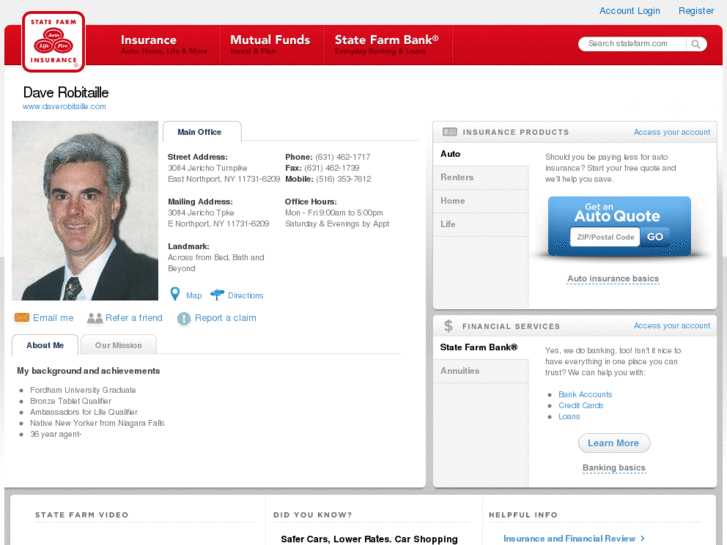This screenshot has height=545, width=727.
Task: Open Auto insurance basics link
Action: point(613,279)
